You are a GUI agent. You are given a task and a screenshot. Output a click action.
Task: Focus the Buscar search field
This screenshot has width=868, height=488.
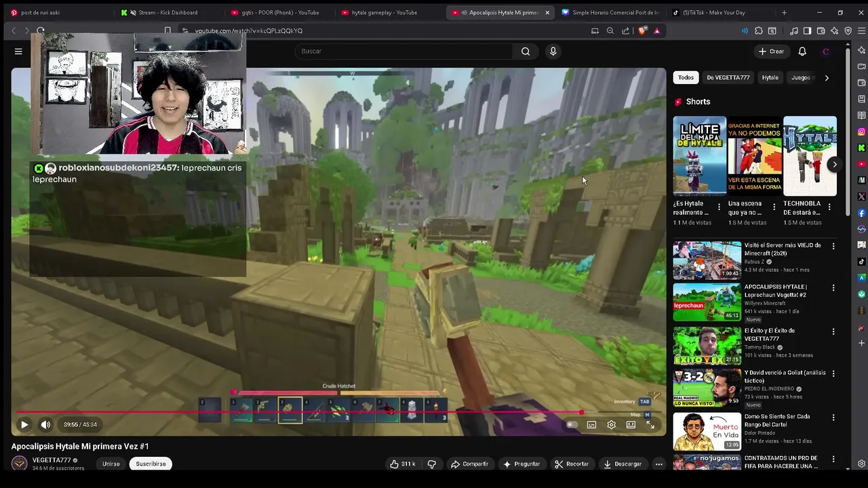tap(403, 52)
